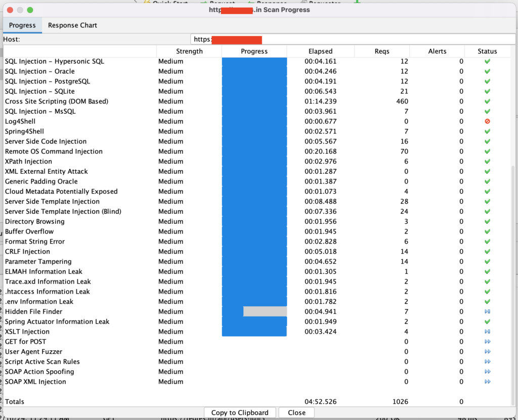Screen dimensions: 518x420
Task: Click the Alerts column header
Action: click(437, 51)
